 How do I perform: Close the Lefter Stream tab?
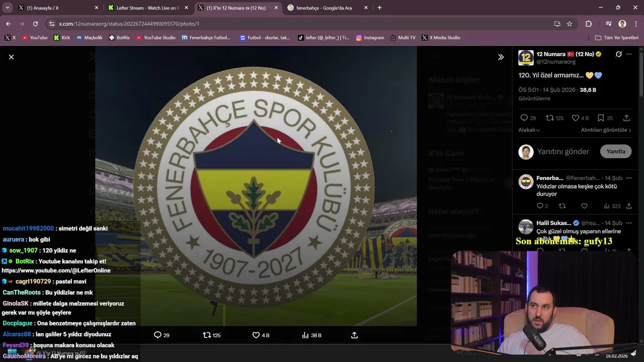[186, 8]
